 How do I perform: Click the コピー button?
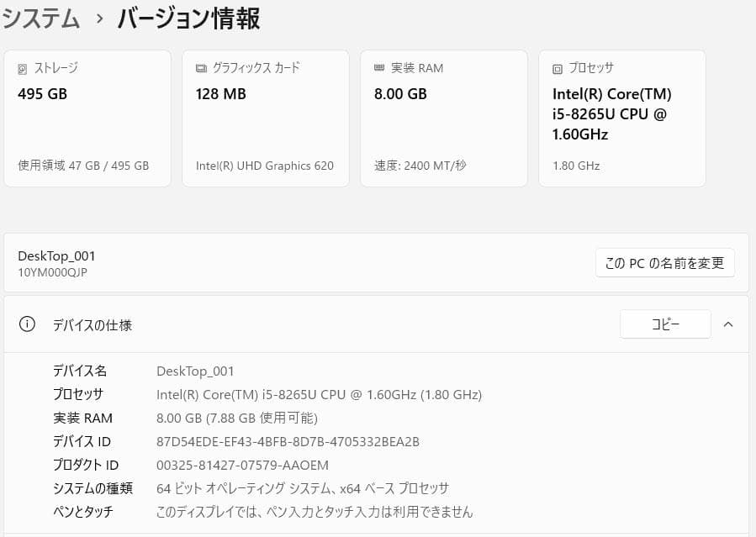665,324
